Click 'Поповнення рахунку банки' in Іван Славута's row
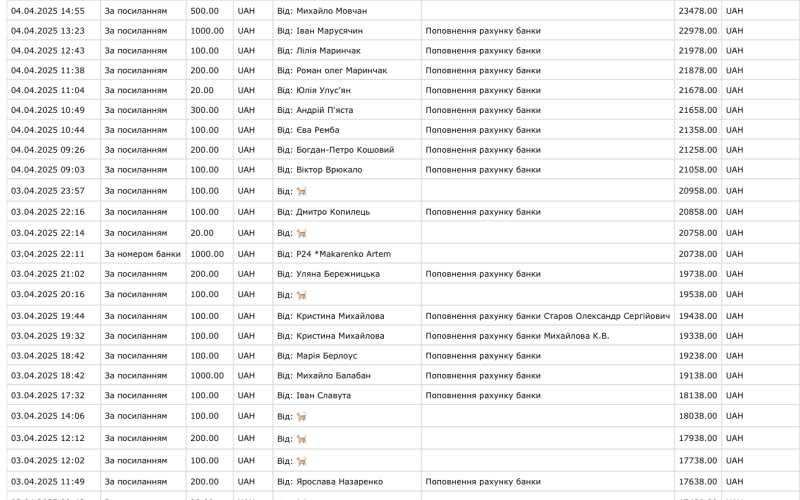800x500 pixels. point(483,396)
